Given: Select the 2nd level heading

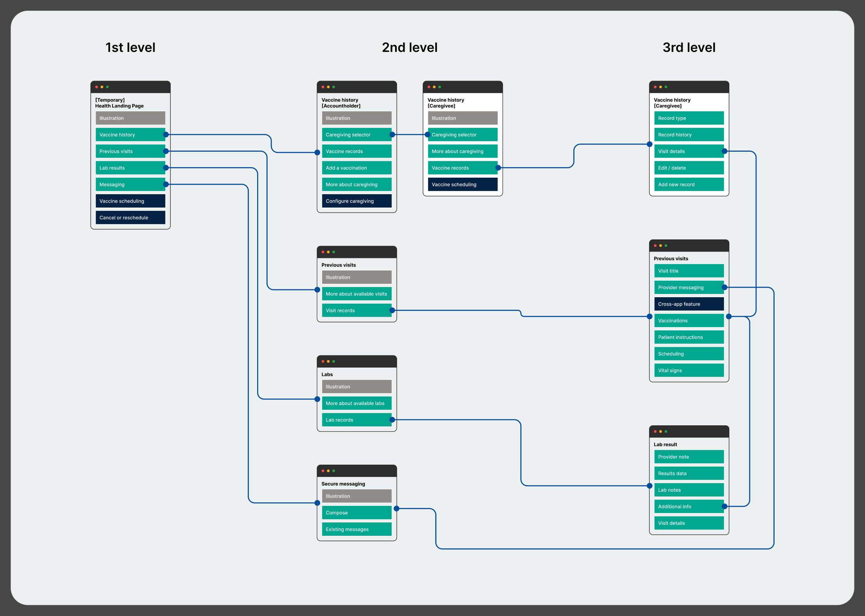Looking at the screenshot, I should click(x=410, y=48).
